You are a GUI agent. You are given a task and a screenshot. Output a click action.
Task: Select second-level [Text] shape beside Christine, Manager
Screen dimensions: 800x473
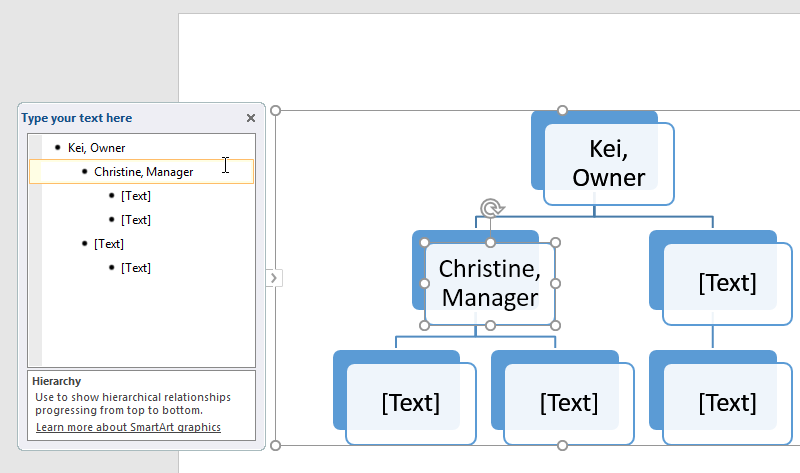(x=726, y=283)
